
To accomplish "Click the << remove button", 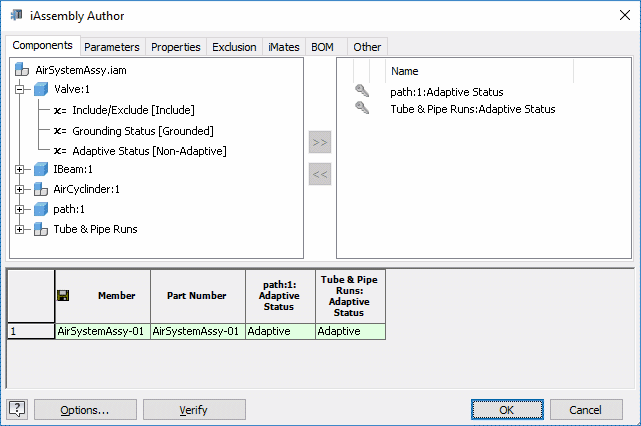I will coord(320,174).
